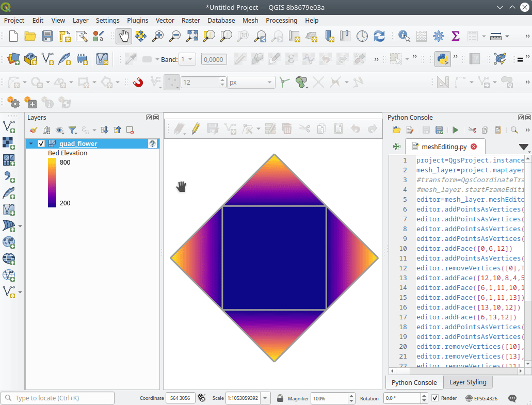Select the Pan Map hand tool
The height and width of the screenshot is (405, 532).
pyautogui.click(x=123, y=36)
